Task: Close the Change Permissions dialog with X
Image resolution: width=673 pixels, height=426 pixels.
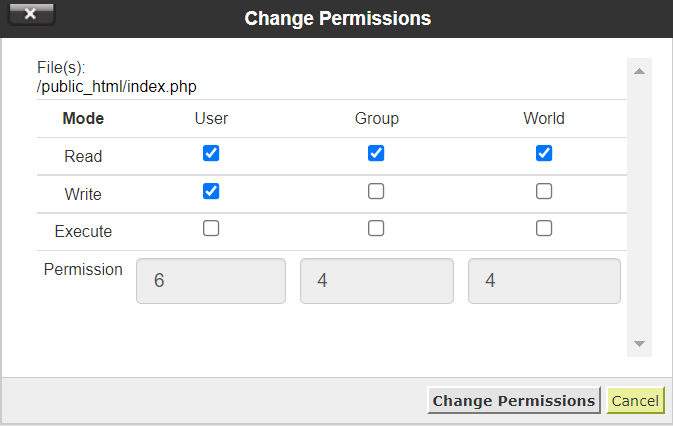Action: point(30,15)
